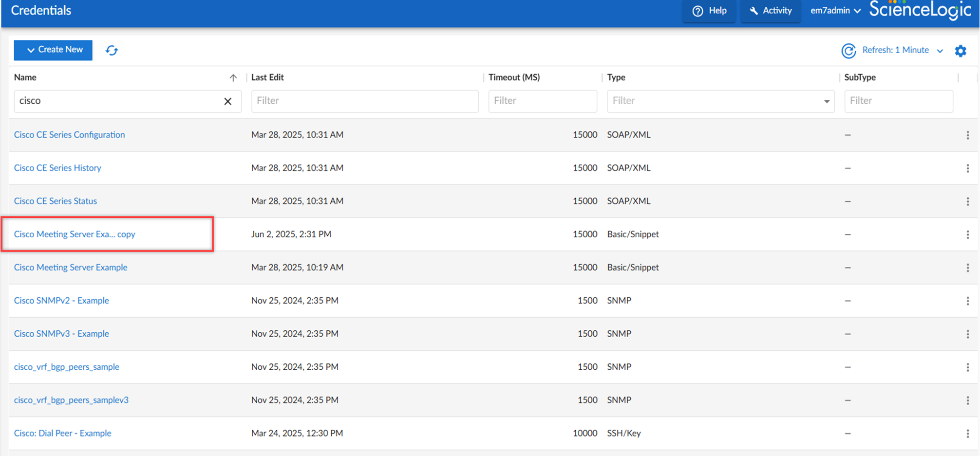Click the Last Edit filter field
Viewport: 980px width, 456px height.
tap(365, 101)
